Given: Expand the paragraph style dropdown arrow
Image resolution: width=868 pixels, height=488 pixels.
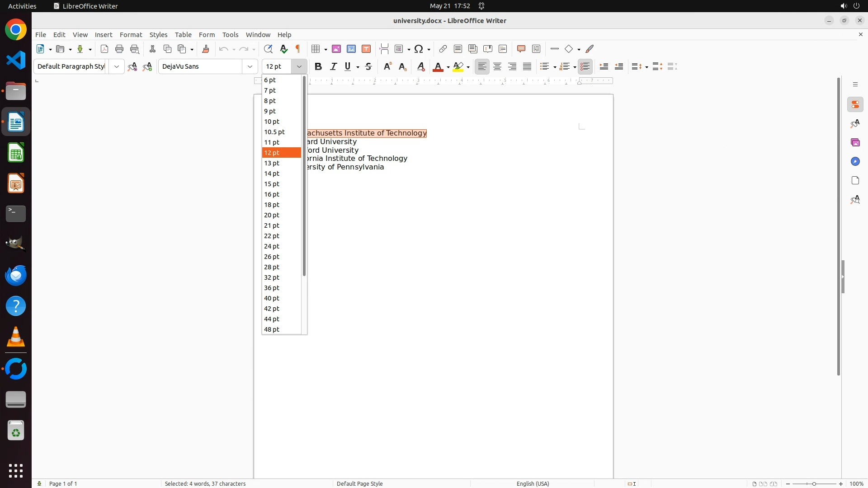Looking at the screenshot, I should tap(117, 66).
